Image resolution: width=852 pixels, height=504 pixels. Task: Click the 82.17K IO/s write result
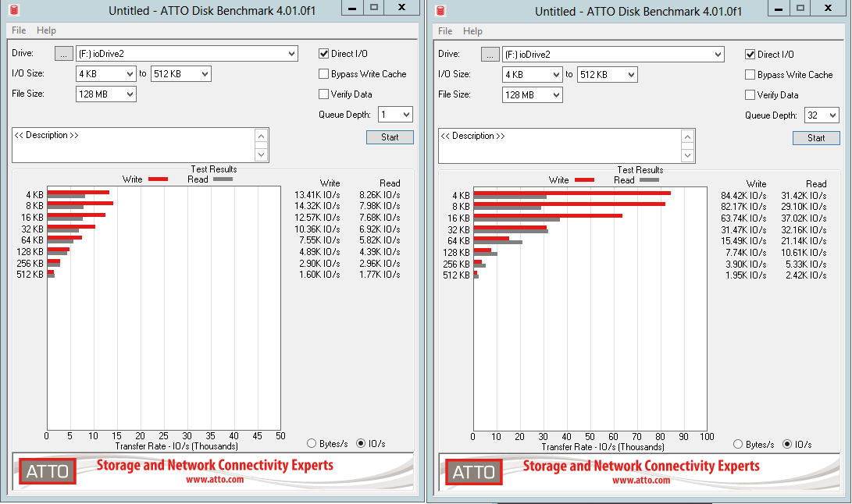coord(744,207)
